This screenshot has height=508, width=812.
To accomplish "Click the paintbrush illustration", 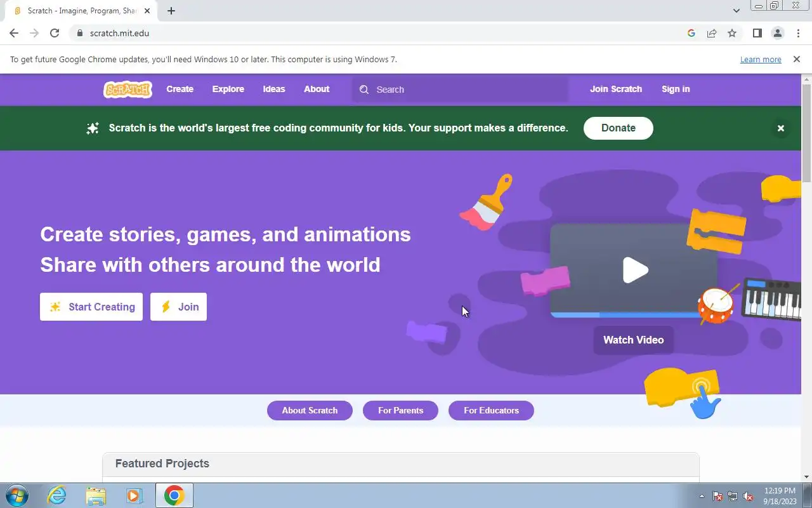I will pyautogui.click(x=487, y=203).
